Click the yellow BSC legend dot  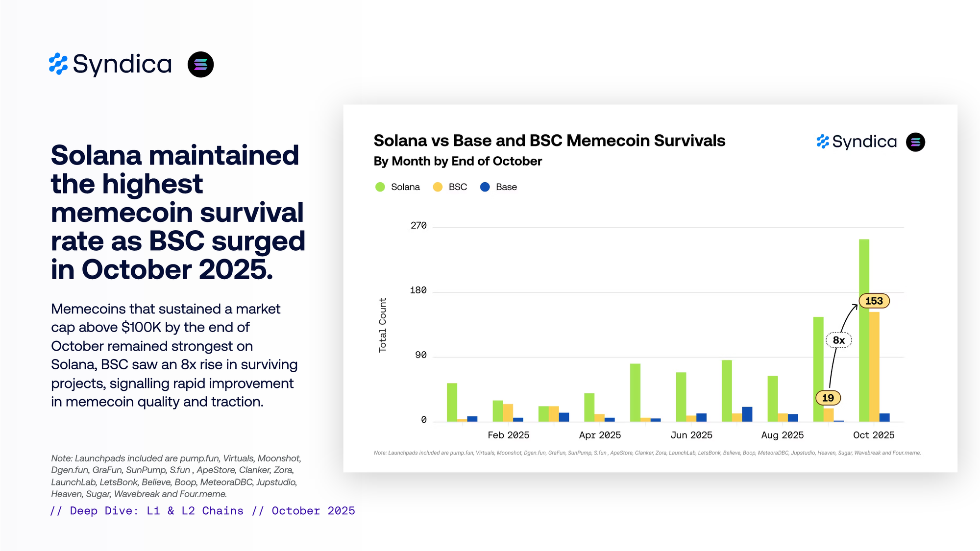(x=438, y=187)
